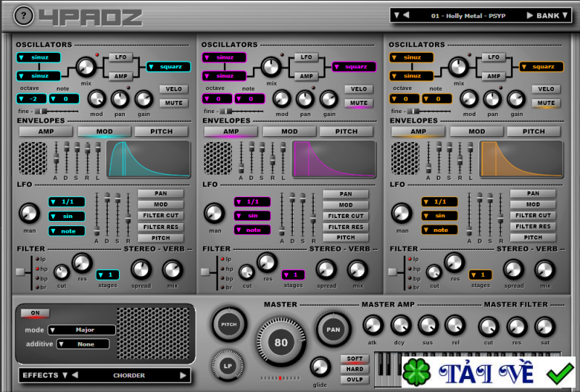
Task: Open magenta LFO sin shape dropdown
Action: click(252, 216)
